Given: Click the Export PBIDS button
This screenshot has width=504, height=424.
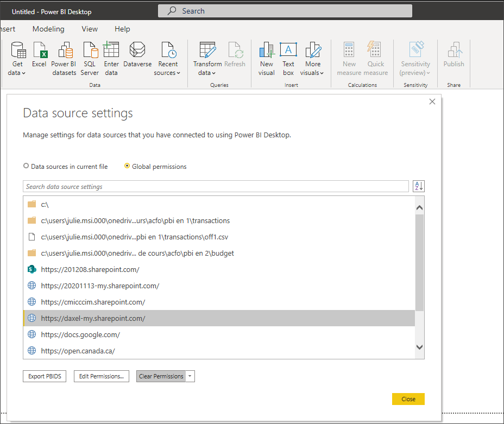Looking at the screenshot, I should click(x=44, y=376).
